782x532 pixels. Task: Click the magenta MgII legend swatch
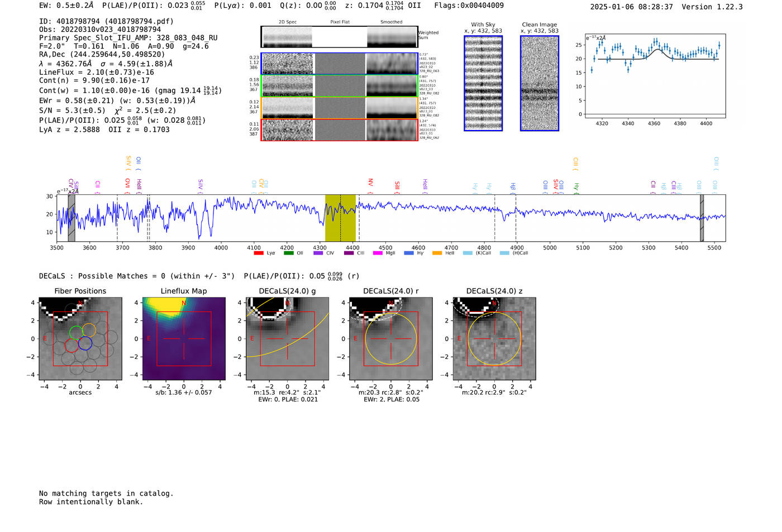pyautogui.click(x=378, y=253)
